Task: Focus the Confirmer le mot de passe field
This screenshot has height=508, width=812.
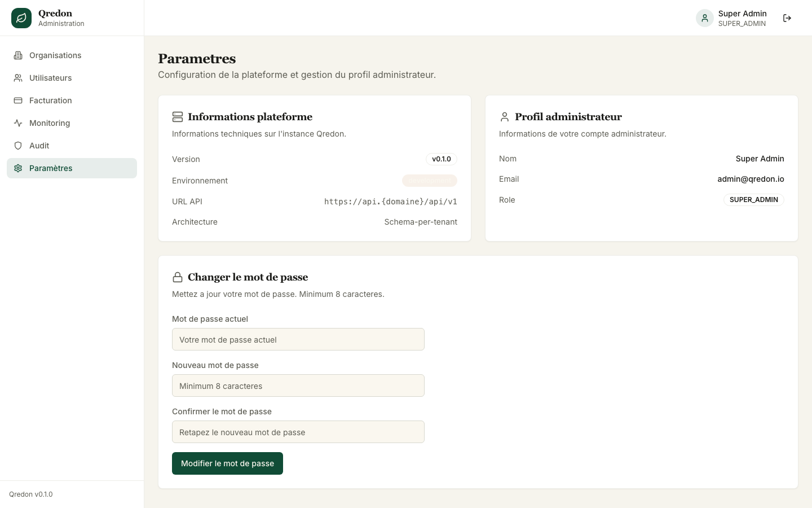Action: (x=298, y=432)
